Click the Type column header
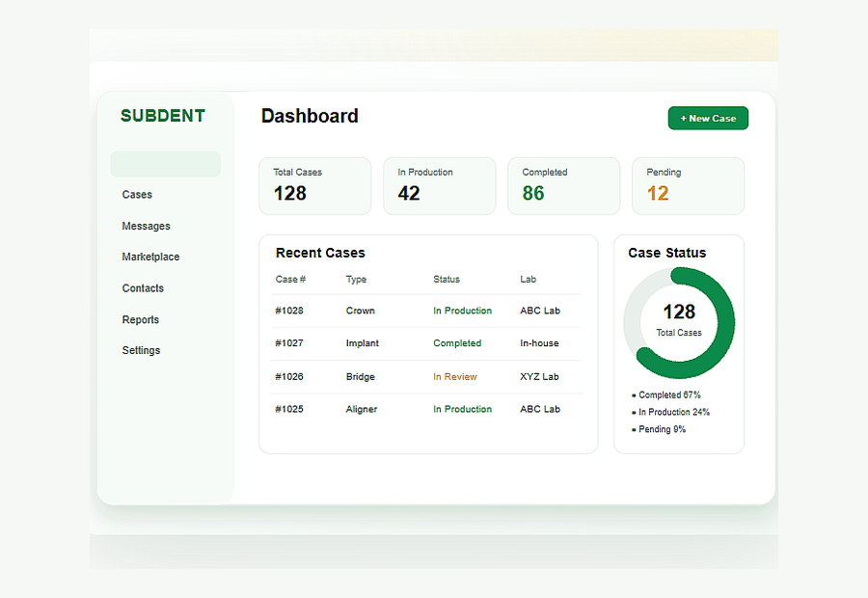The image size is (868, 598). [356, 279]
